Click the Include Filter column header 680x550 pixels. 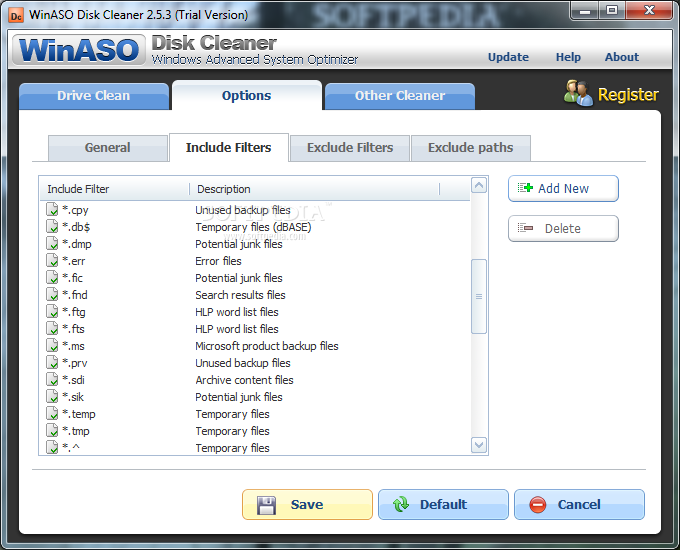[115, 189]
